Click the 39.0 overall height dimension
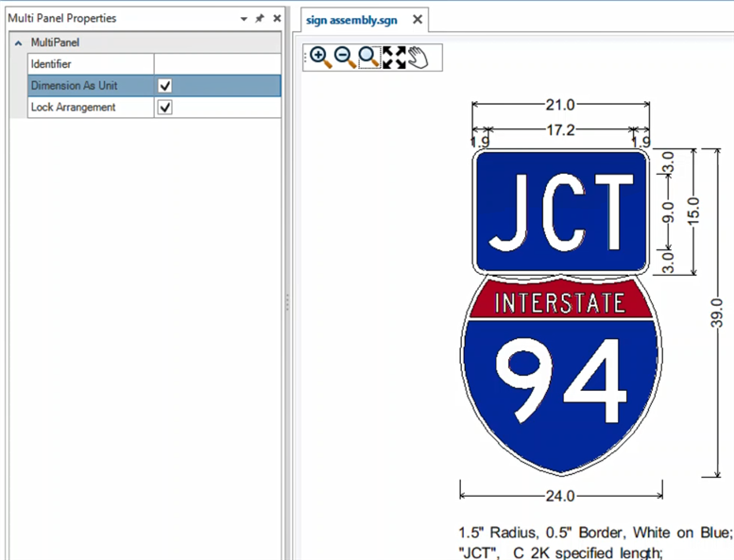This screenshot has width=734, height=560. click(x=717, y=313)
